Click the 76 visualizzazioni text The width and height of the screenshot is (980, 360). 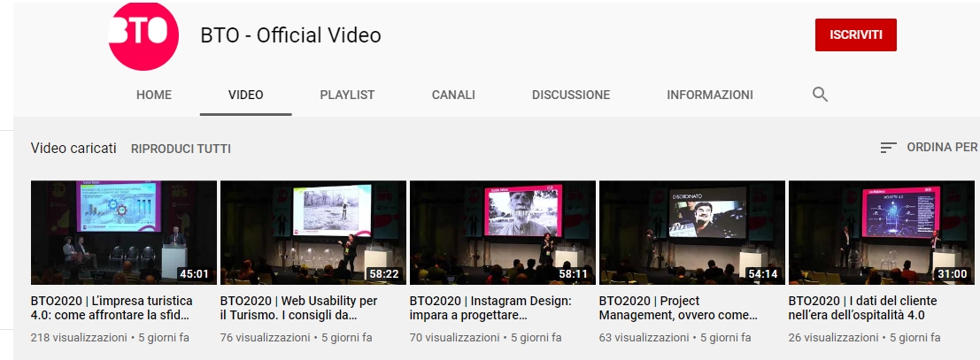(x=265, y=338)
